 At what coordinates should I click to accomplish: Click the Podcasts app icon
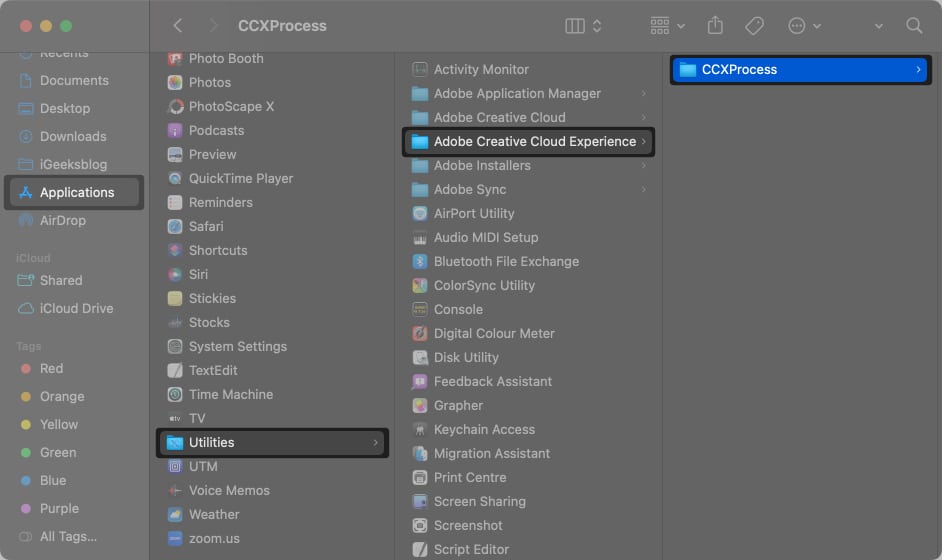tap(175, 130)
